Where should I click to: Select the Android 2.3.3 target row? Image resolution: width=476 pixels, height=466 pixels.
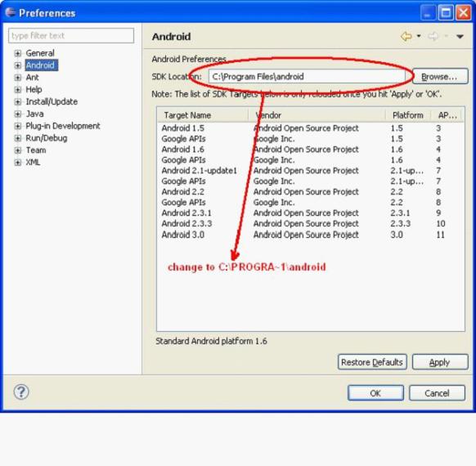(x=311, y=223)
